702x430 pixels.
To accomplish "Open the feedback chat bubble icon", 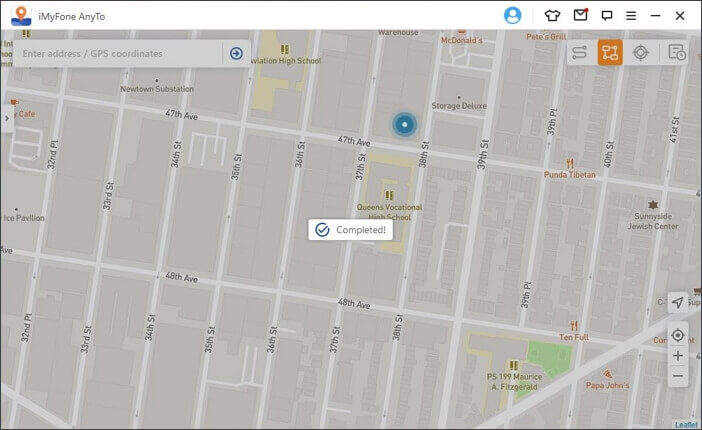I will coord(607,16).
